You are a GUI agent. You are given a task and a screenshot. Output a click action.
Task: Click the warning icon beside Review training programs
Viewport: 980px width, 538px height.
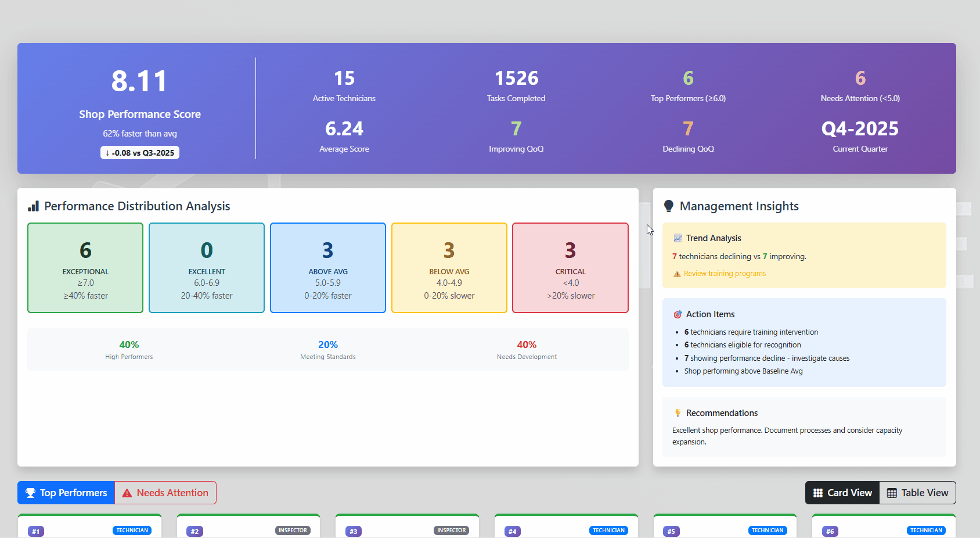(x=676, y=273)
